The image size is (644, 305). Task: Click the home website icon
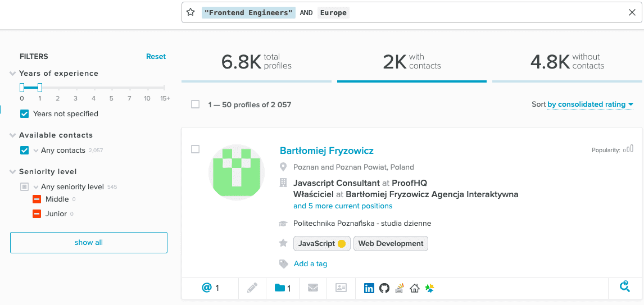[415, 288]
